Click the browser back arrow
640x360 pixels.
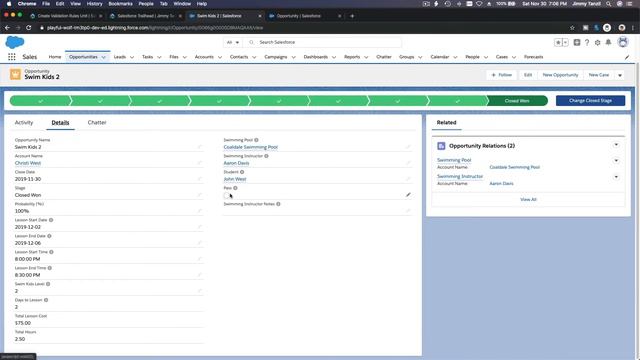coord(7,28)
